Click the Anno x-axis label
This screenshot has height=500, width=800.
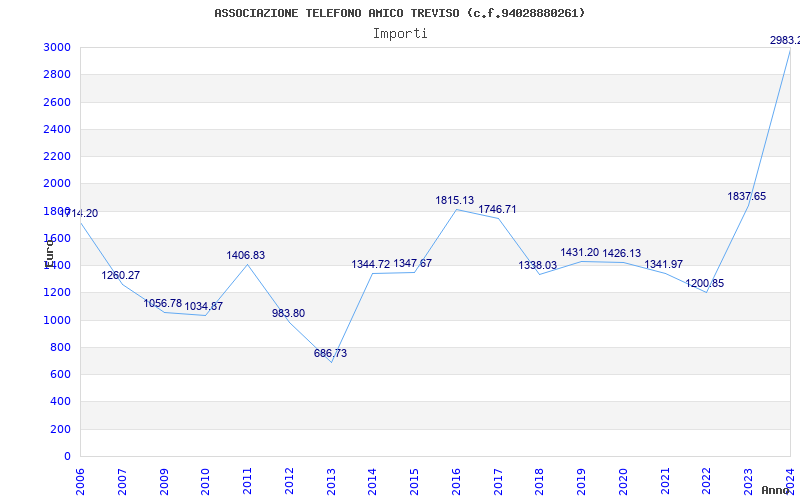pyautogui.click(x=775, y=490)
